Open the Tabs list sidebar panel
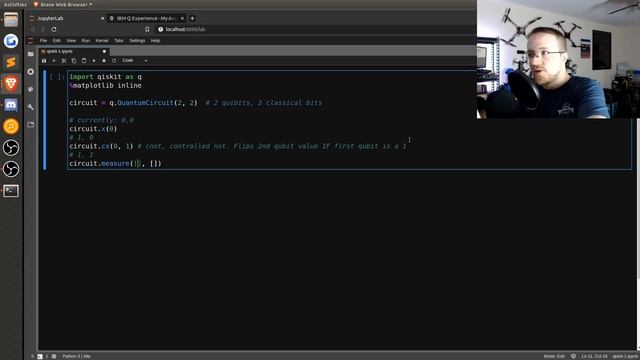 pos(31,124)
